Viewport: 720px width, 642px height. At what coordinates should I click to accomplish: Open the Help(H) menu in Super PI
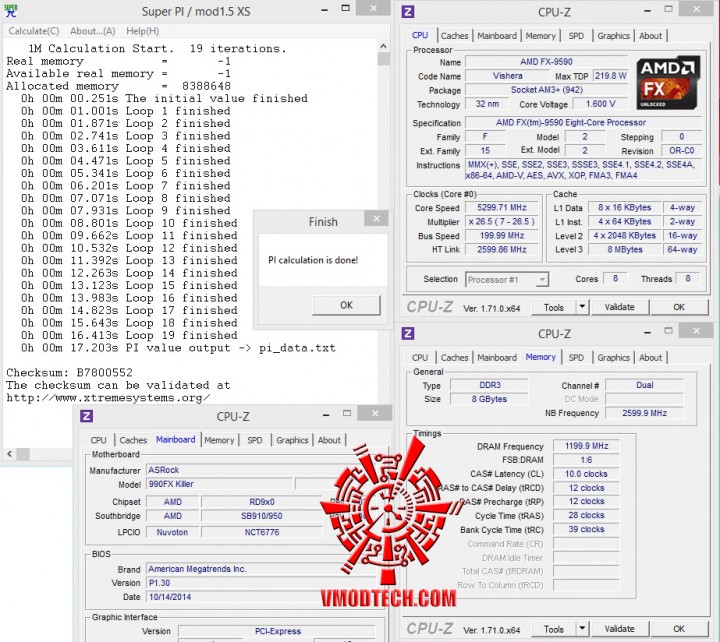coord(142,31)
